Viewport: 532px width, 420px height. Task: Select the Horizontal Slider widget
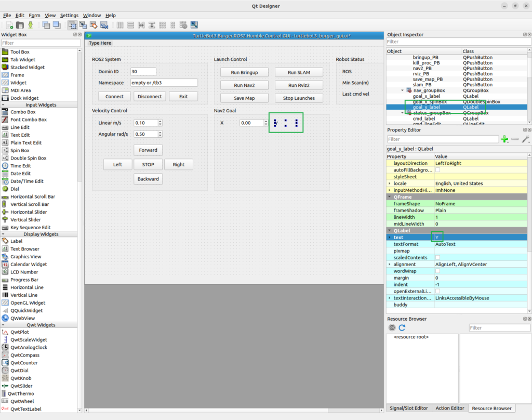pos(29,212)
